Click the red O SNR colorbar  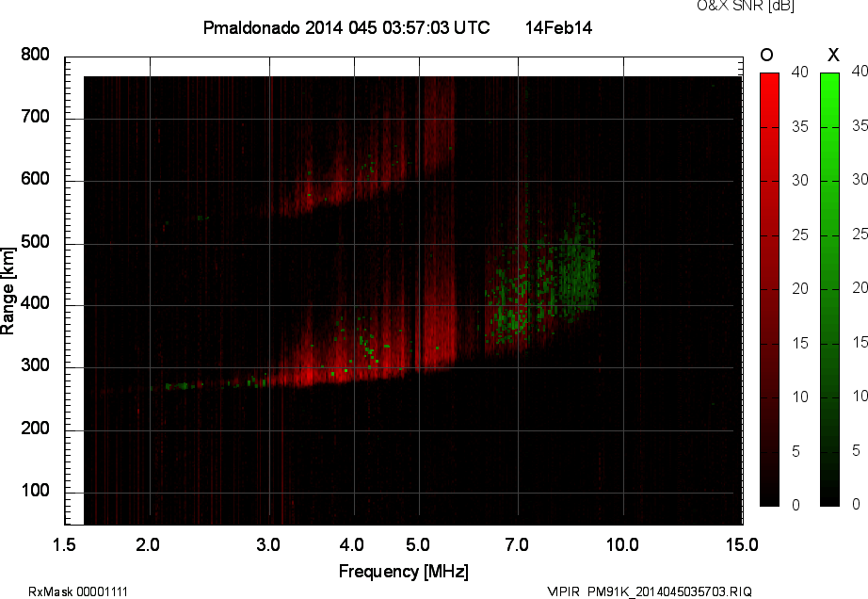click(x=769, y=289)
